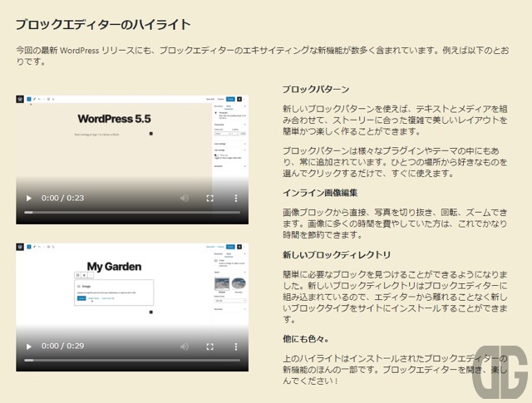Click the 新しいブロックディレクトリ subheading

tap(337, 255)
